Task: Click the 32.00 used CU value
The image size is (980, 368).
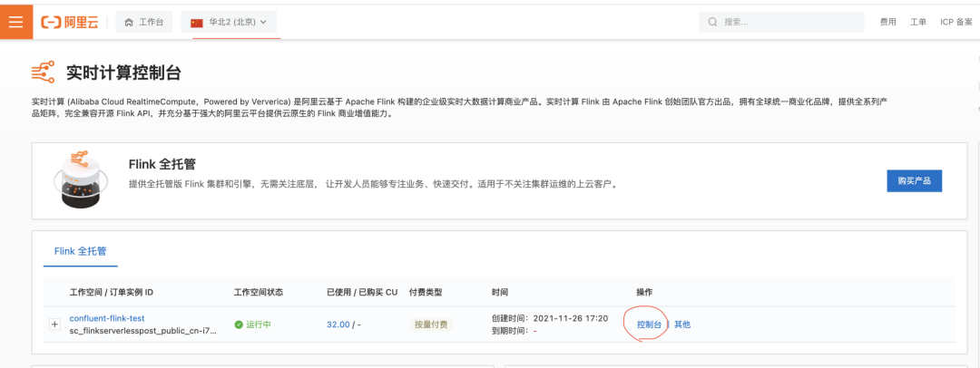Action: tap(338, 324)
